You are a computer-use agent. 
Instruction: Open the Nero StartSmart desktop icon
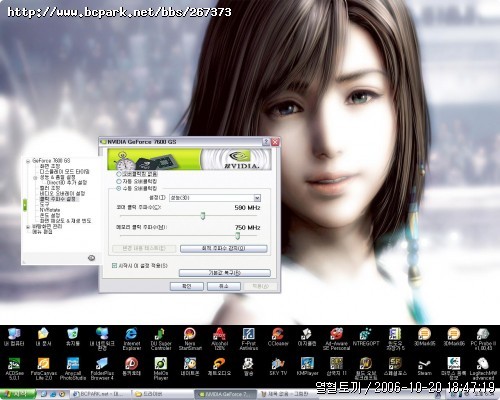190,338
